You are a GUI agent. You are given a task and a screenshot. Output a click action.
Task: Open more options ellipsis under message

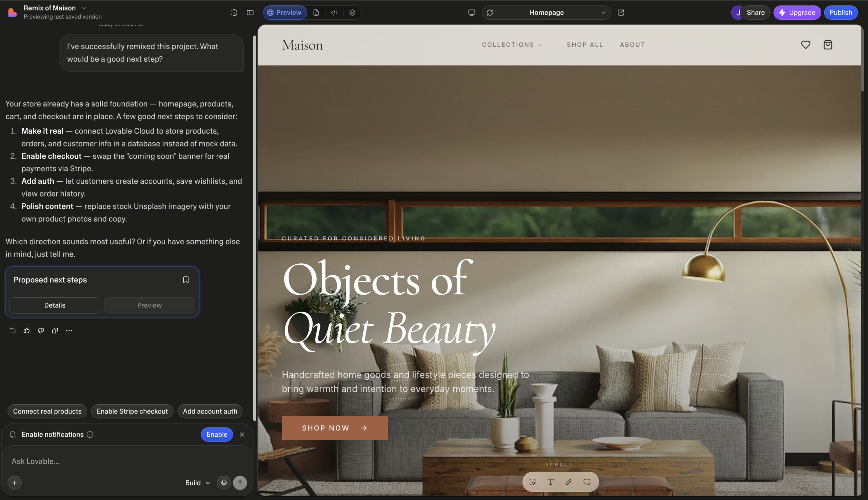[x=69, y=331]
